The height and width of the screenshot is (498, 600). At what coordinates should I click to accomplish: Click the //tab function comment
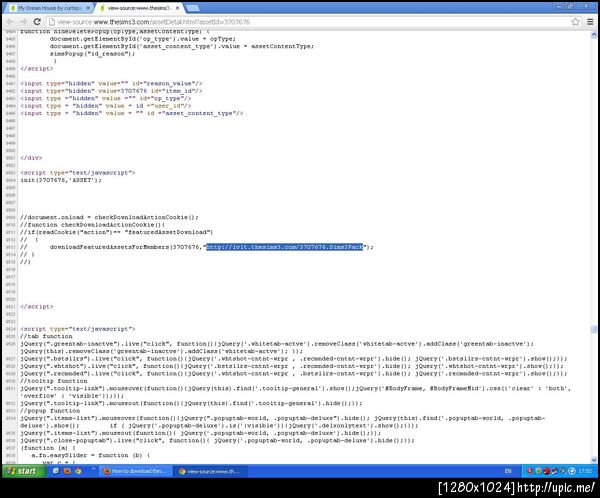46,336
